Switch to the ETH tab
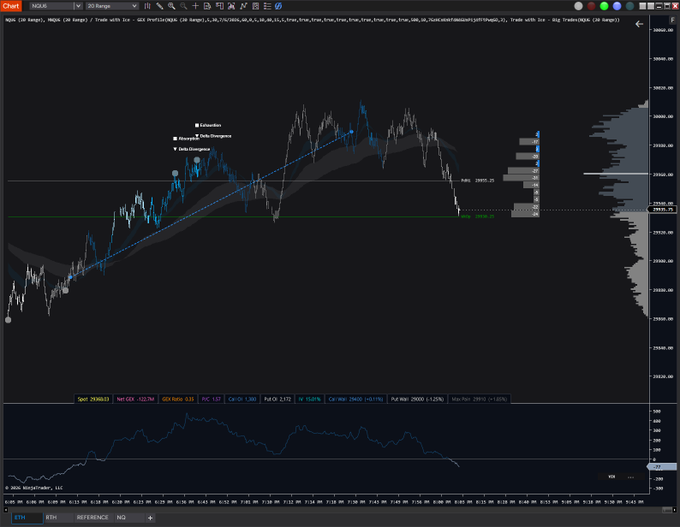680x527 pixels. pos(27,517)
